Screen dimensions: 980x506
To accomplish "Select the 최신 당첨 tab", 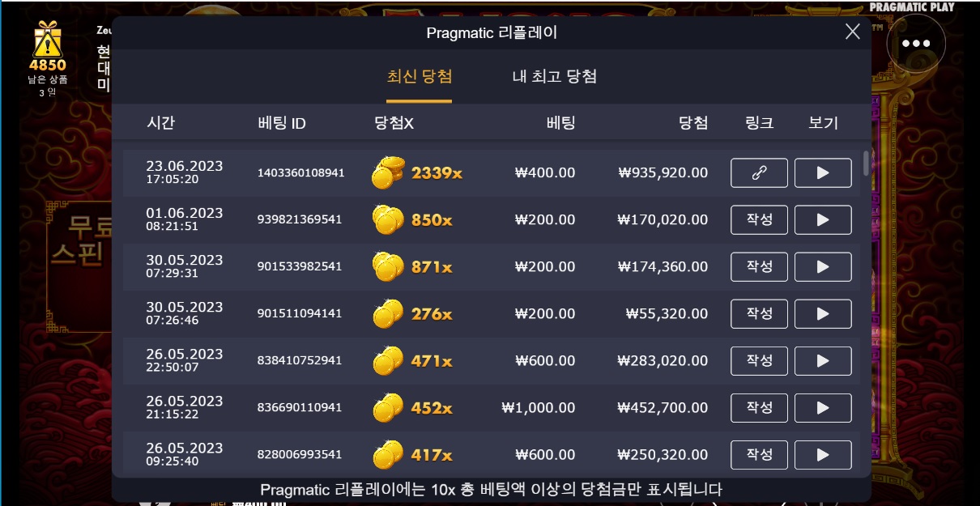I will (x=420, y=77).
